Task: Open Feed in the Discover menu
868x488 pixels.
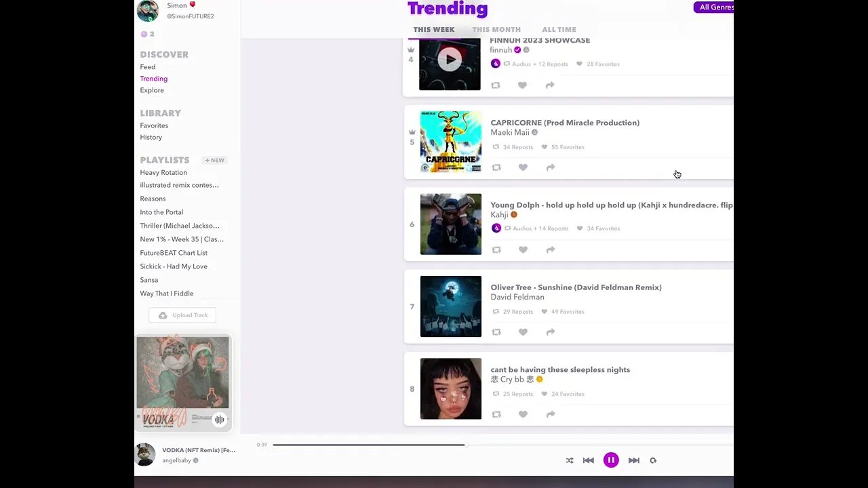Action: click(148, 67)
